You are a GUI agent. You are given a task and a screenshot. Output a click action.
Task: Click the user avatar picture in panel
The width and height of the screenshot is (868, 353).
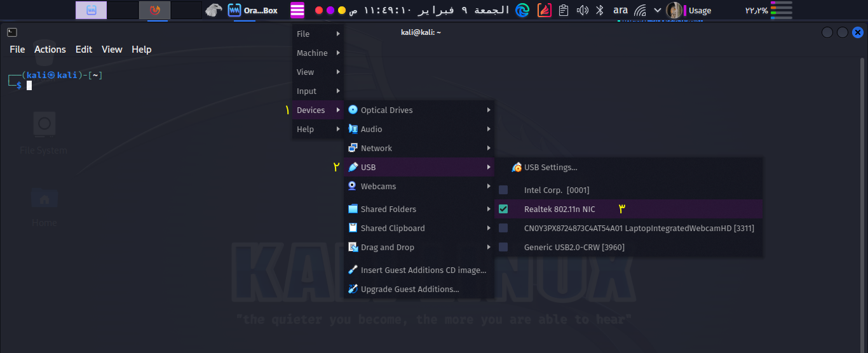click(x=674, y=10)
